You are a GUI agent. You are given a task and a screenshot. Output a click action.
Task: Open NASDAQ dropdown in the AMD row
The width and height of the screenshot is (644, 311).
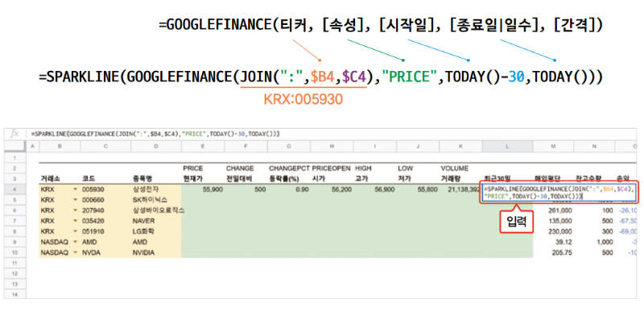(x=75, y=242)
